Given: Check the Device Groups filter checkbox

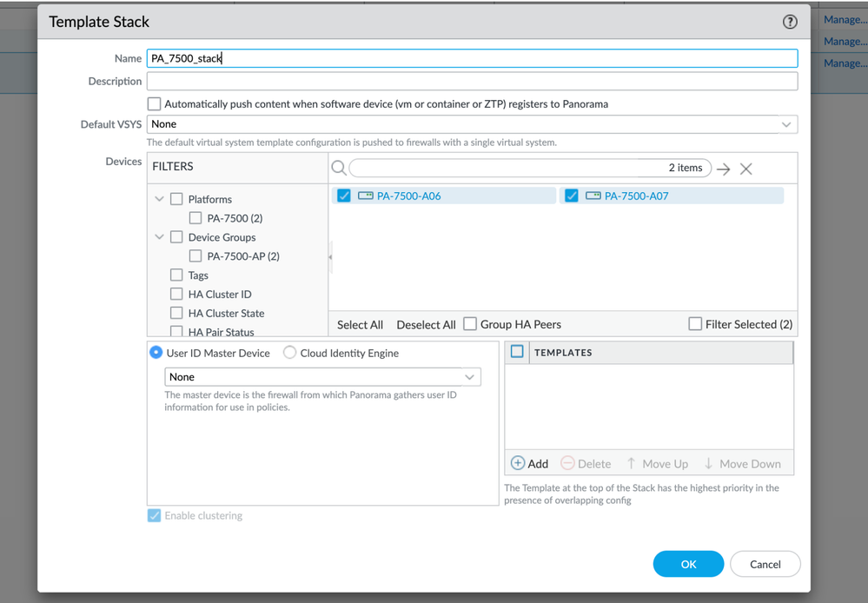Looking at the screenshot, I should [x=176, y=237].
